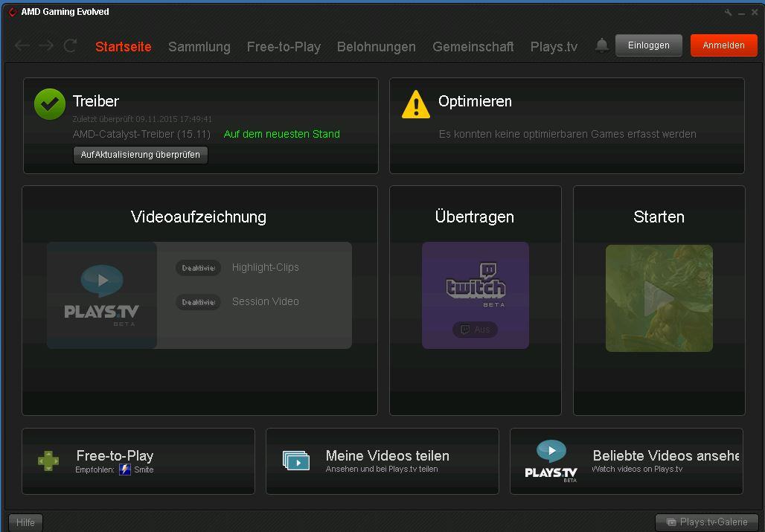Click the Plays.tv beta logo in Videoaufzeichnung
The height and width of the screenshot is (532, 765).
pos(101,295)
